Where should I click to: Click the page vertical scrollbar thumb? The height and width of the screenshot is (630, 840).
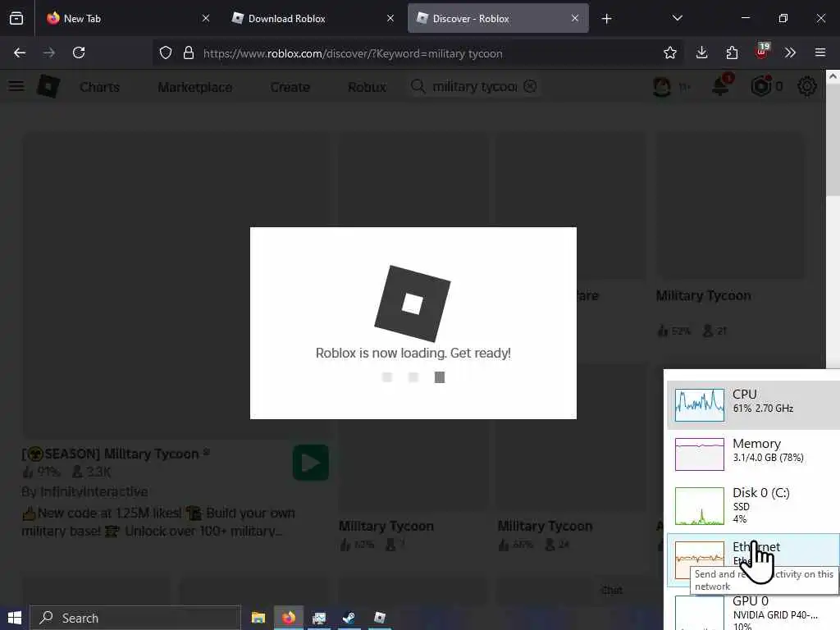point(833,138)
